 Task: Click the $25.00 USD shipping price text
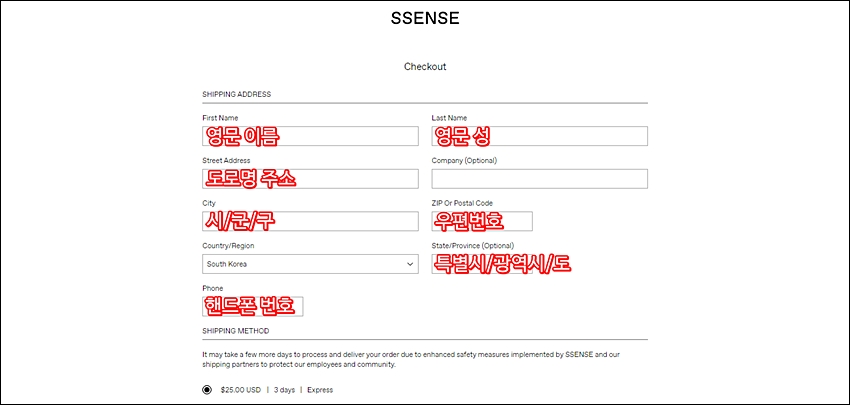(x=241, y=390)
